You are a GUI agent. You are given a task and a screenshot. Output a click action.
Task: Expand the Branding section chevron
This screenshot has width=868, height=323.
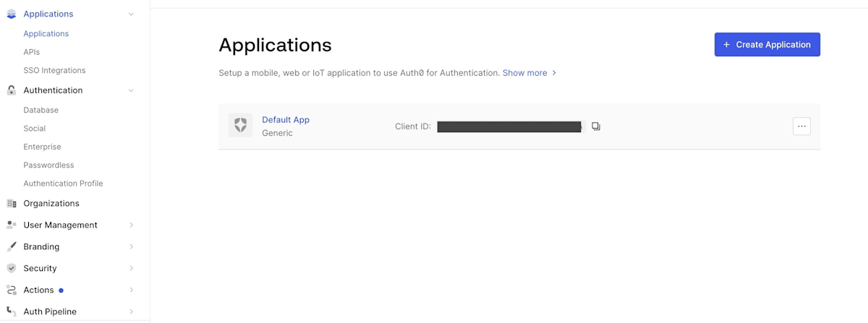(131, 246)
